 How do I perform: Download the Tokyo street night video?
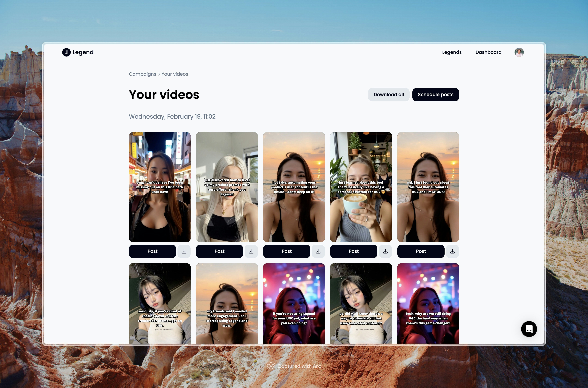click(x=184, y=251)
